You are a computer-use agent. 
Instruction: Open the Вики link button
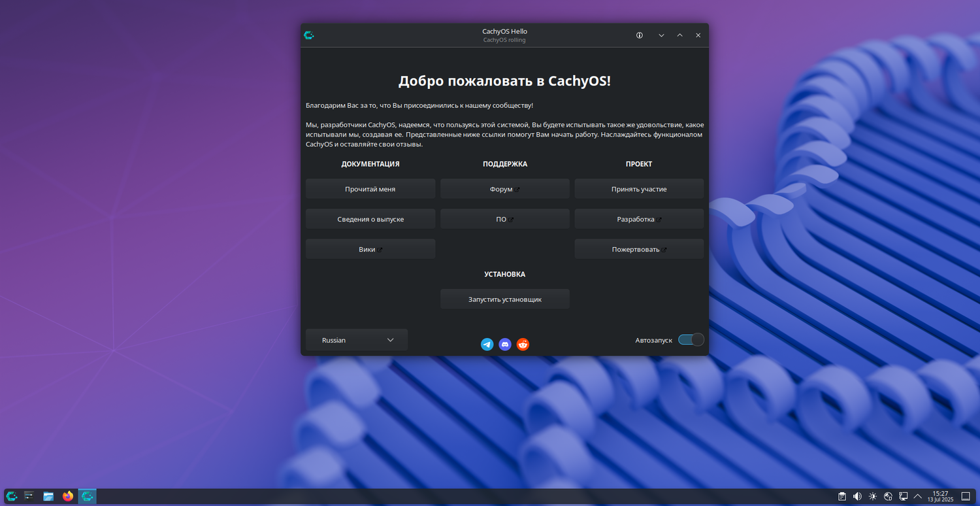click(x=370, y=249)
